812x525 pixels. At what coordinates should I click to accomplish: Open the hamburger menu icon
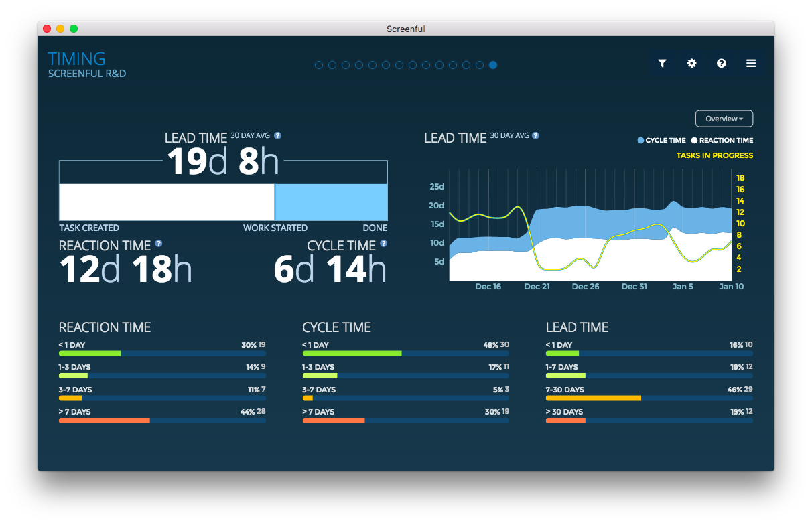[x=751, y=63]
